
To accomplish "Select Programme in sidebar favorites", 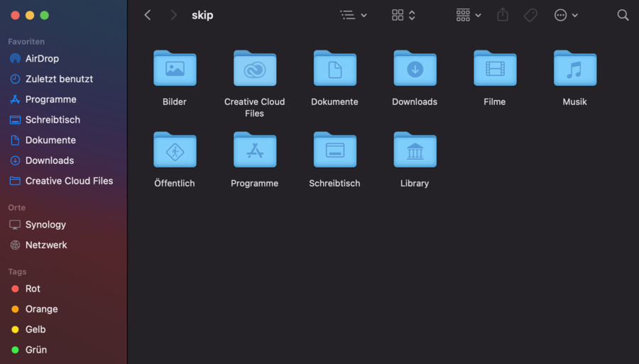I will click(50, 99).
